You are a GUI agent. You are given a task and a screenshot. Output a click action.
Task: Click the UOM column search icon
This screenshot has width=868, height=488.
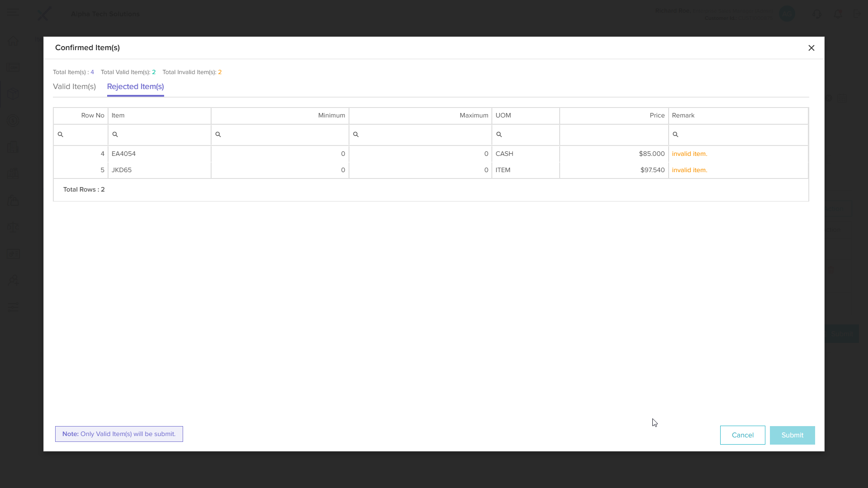tap(499, 135)
